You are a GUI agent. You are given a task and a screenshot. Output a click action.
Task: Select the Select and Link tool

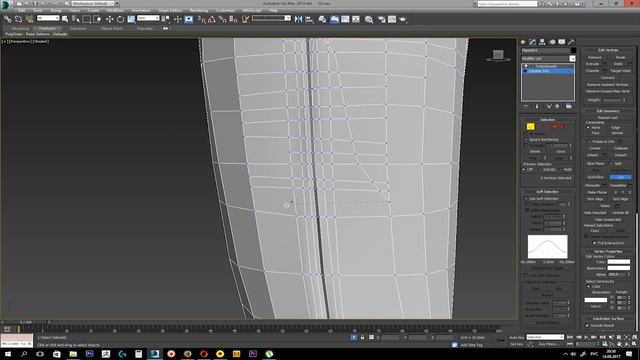[x=7, y=19]
